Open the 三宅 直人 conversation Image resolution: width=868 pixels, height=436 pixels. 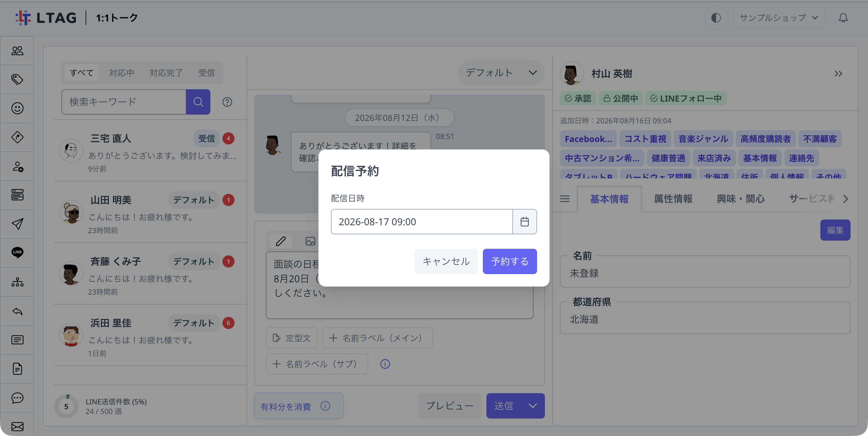[150, 151]
